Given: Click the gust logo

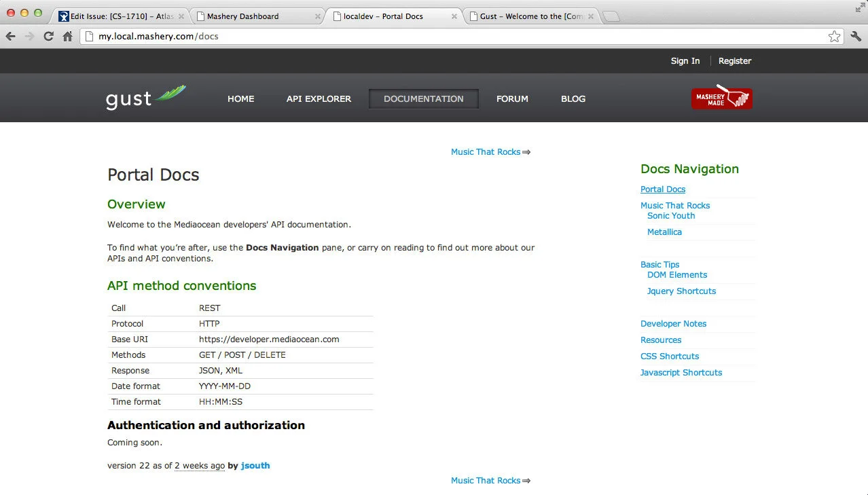Looking at the screenshot, I should click(145, 98).
